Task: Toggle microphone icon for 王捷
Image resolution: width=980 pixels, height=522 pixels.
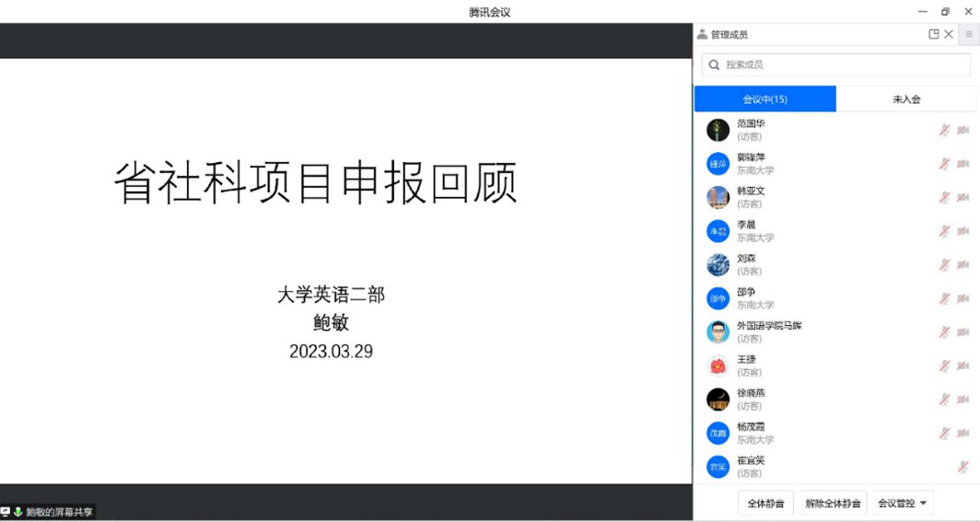Action: click(944, 365)
